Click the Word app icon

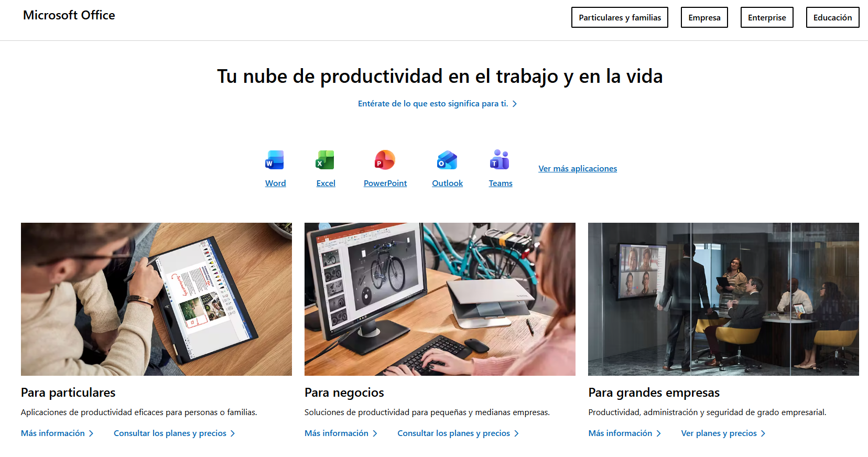point(275,160)
